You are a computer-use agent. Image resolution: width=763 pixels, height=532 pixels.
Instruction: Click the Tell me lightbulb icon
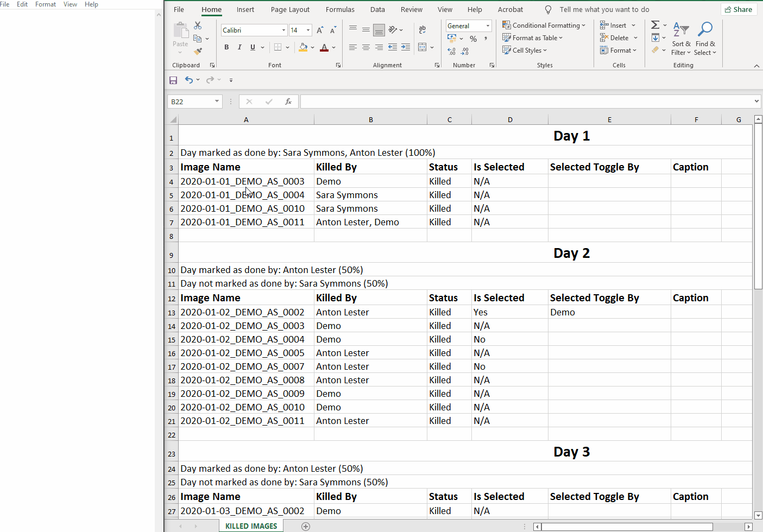point(548,9)
